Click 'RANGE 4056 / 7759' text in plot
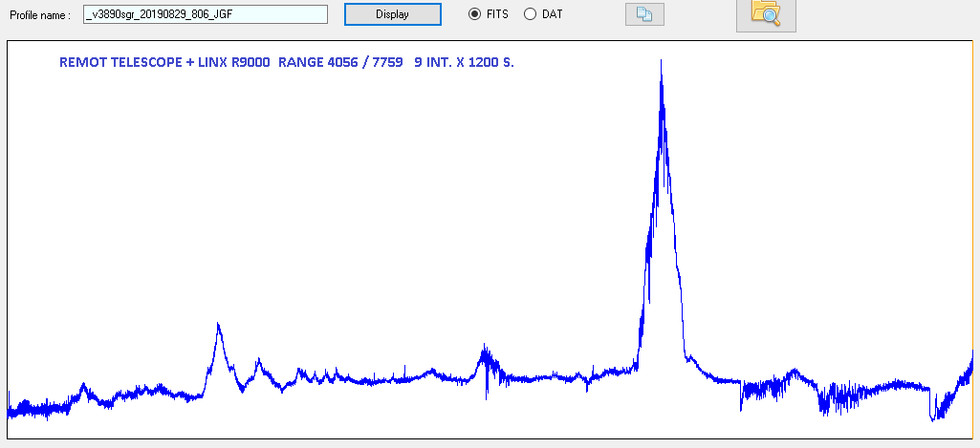This screenshot has height=448, width=980. click(x=339, y=62)
